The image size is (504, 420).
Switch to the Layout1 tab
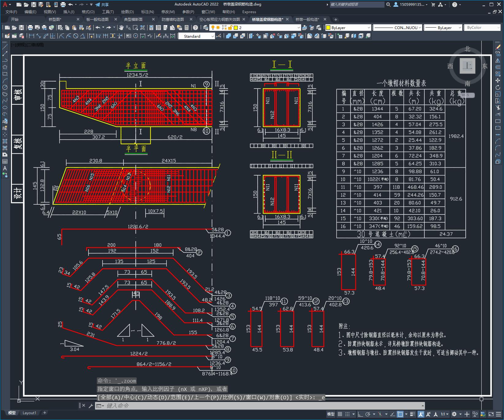pyautogui.click(x=29, y=413)
